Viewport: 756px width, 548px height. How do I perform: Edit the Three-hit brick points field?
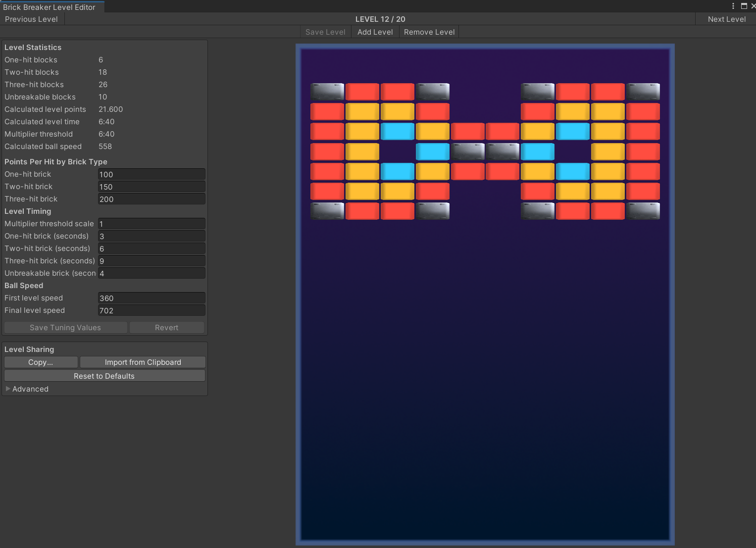151,199
